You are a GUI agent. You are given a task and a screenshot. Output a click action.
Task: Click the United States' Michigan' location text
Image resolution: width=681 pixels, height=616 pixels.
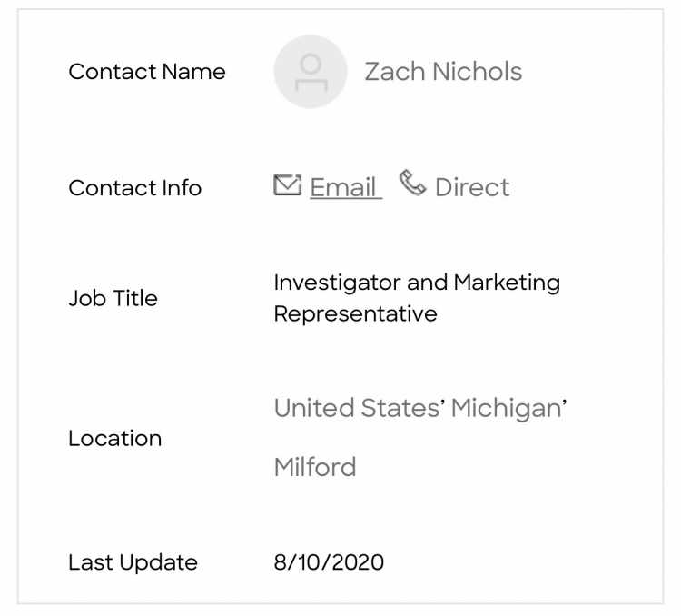coord(420,408)
